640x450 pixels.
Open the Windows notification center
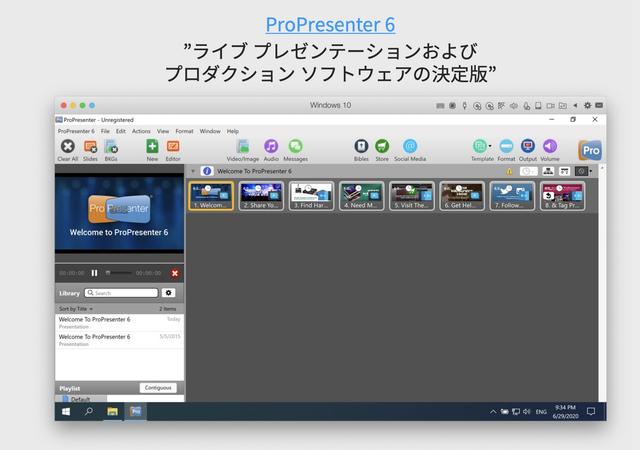591,412
